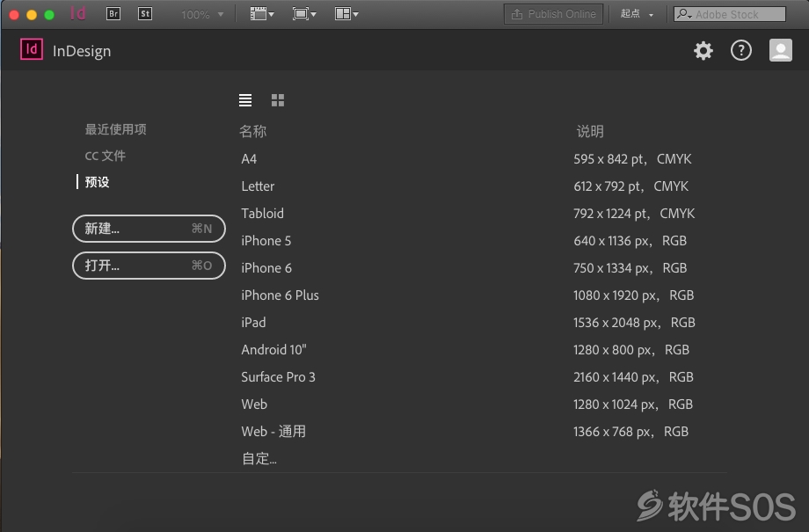
Task: Click the 792 x 1224 pt, CMYK description
Action: [x=634, y=214]
